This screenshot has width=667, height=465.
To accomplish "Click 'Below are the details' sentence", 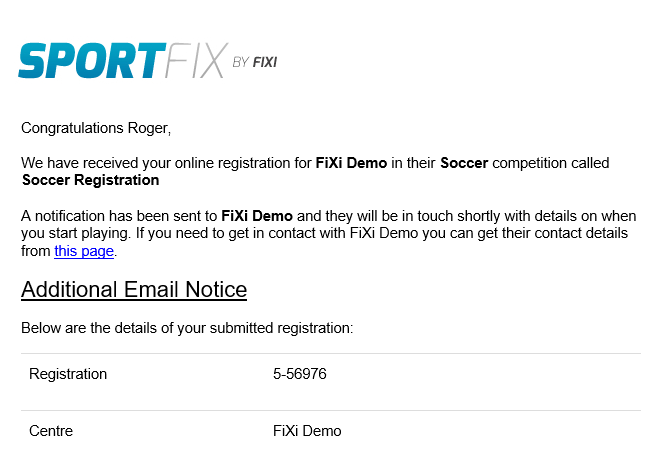I will coord(187,328).
